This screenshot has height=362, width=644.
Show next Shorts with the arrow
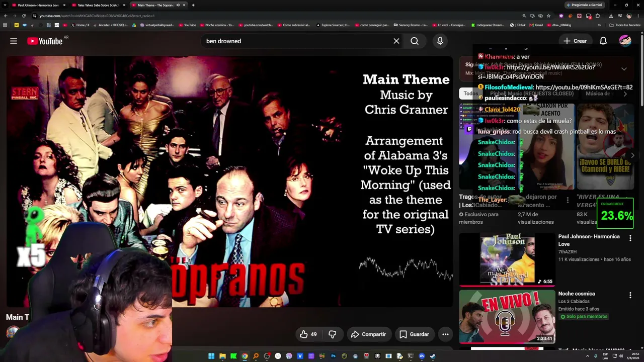click(632, 155)
